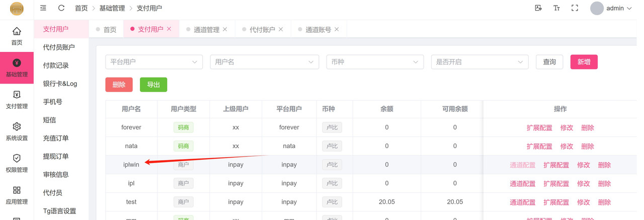
Task: Open the admin user menu
Action: 611,8
